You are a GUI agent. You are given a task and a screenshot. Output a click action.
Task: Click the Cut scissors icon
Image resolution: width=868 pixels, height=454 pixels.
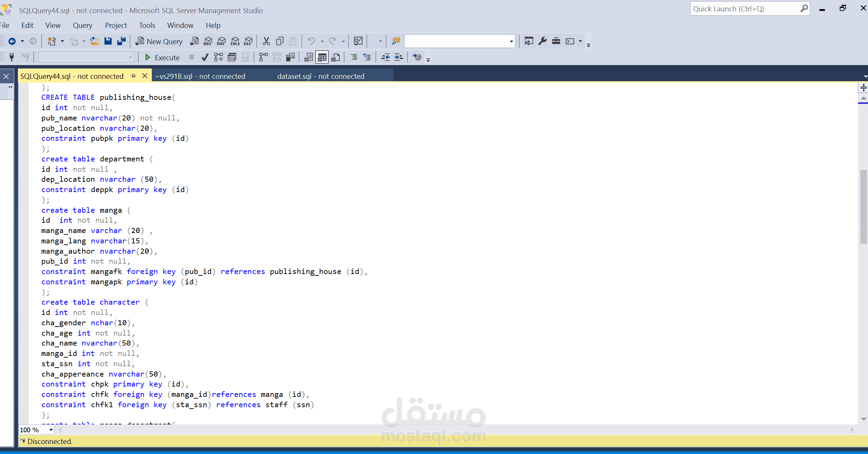[x=266, y=41]
